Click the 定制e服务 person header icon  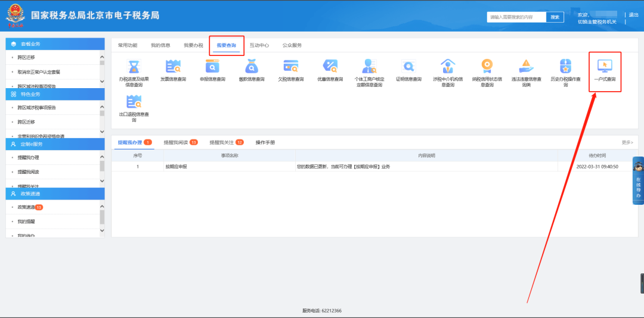click(x=14, y=144)
